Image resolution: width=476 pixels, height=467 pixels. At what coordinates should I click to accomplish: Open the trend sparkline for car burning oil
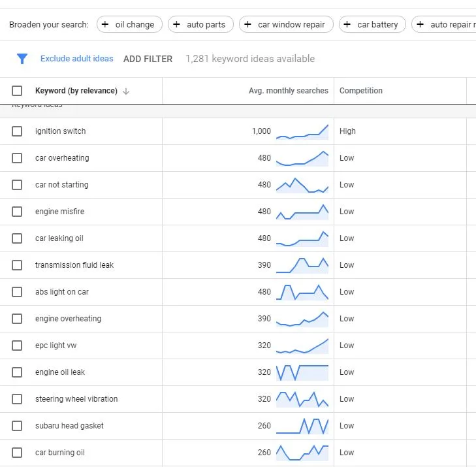[302, 453]
